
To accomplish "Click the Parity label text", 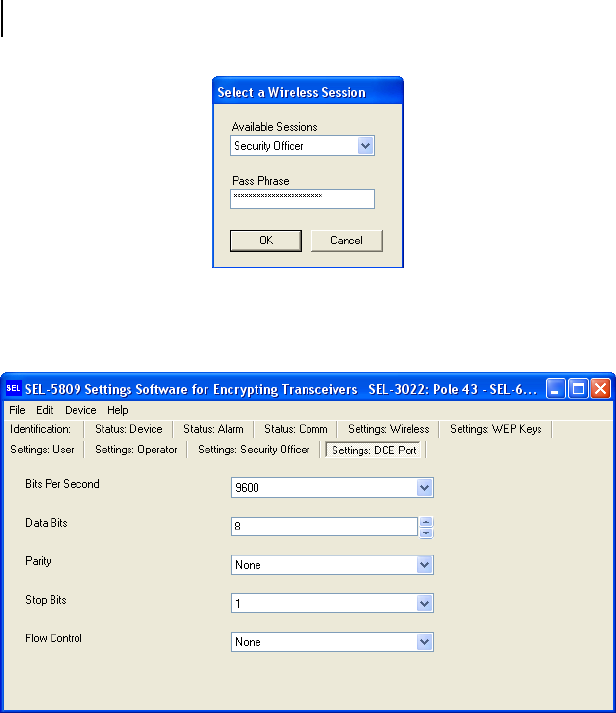I will coord(38,562).
